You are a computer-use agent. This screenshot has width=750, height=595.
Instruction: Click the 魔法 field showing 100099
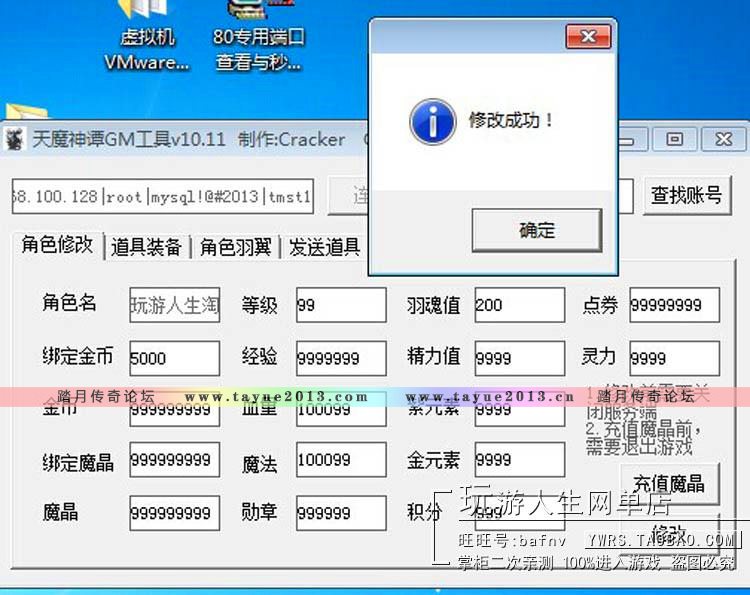(341, 460)
